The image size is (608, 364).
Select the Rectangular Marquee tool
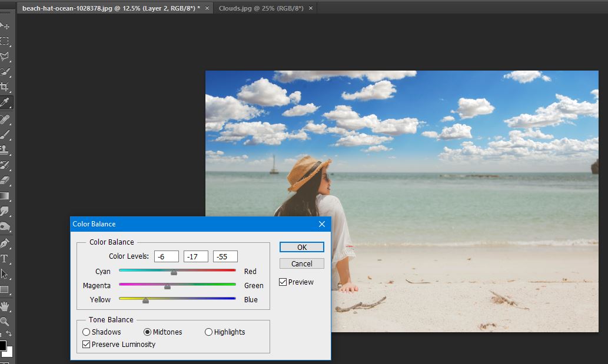click(5, 41)
